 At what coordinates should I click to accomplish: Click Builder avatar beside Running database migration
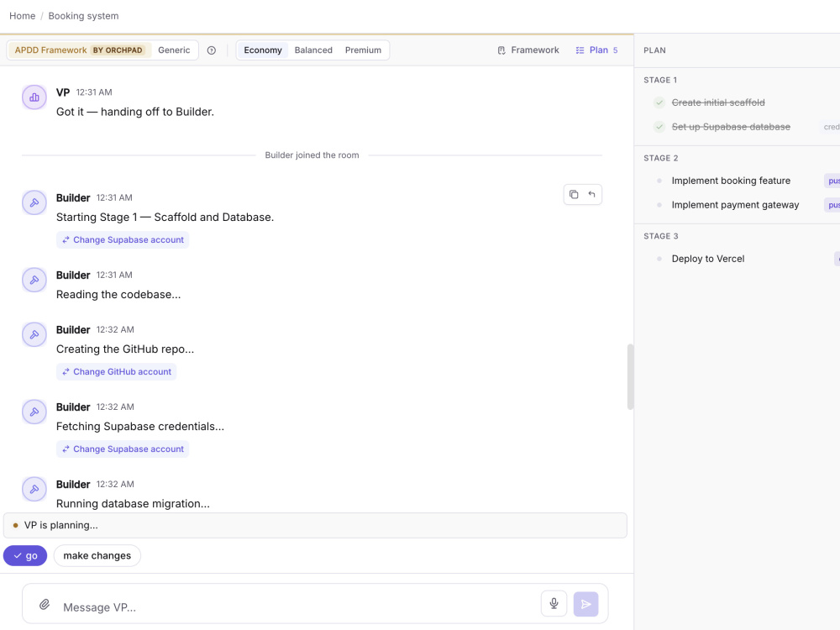click(x=34, y=489)
